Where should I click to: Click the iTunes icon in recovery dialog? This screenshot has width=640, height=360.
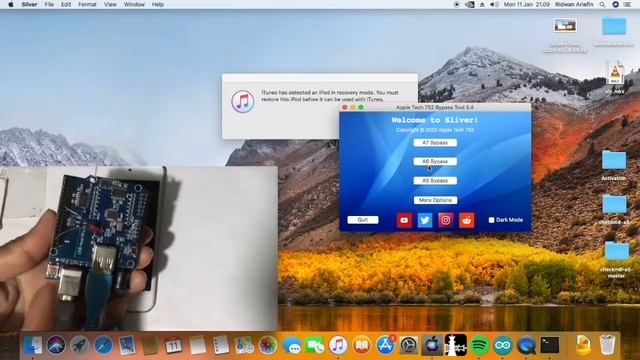pos(243,102)
